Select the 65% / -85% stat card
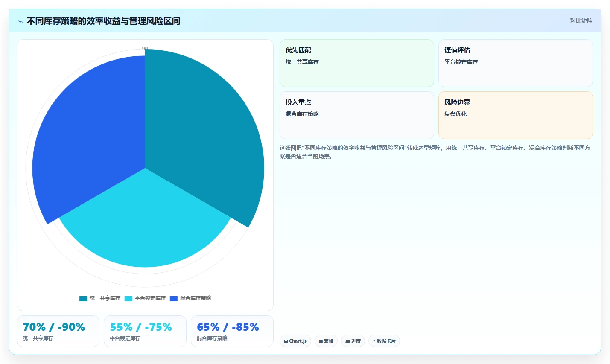The height and width of the screenshot is (364, 610). [x=232, y=331]
